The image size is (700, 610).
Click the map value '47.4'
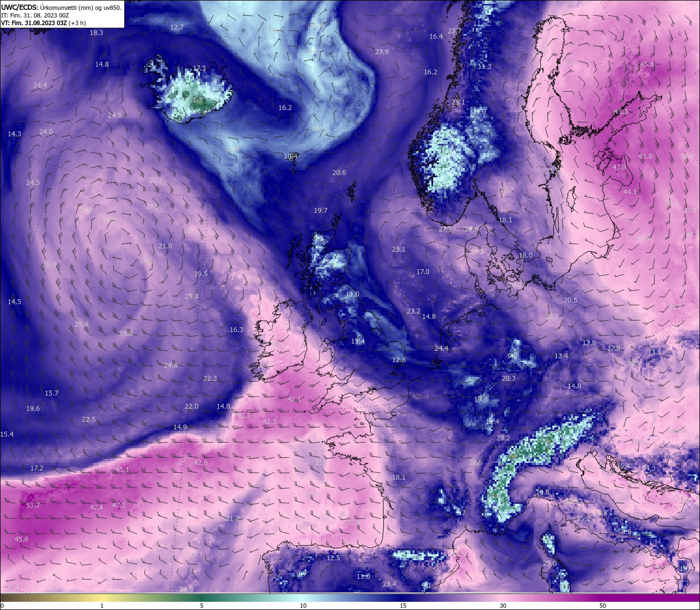click(96, 508)
